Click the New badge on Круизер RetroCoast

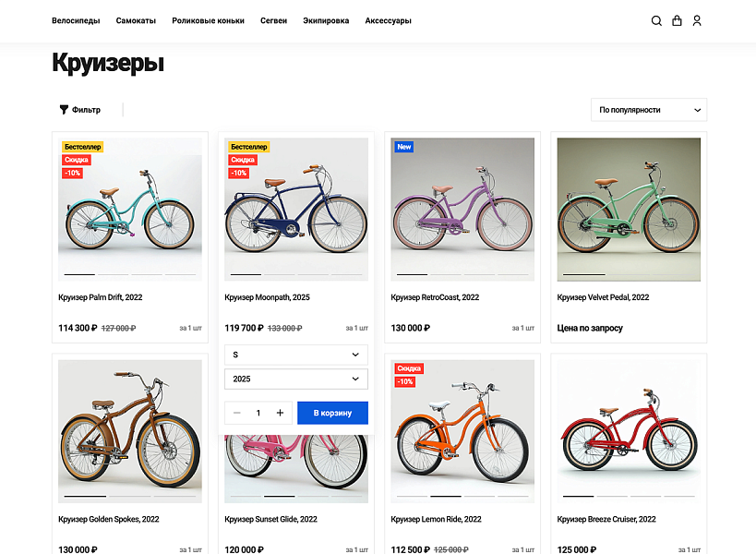click(x=403, y=147)
